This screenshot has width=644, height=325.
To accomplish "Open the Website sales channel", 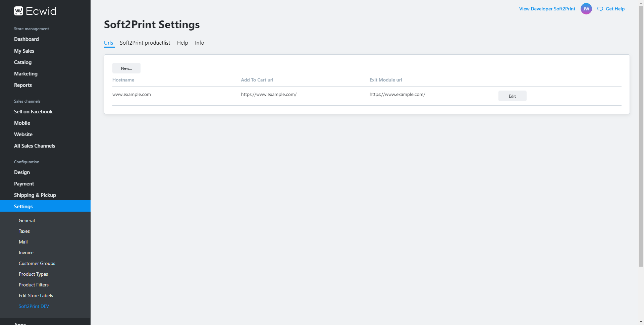I will (x=23, y=134).
